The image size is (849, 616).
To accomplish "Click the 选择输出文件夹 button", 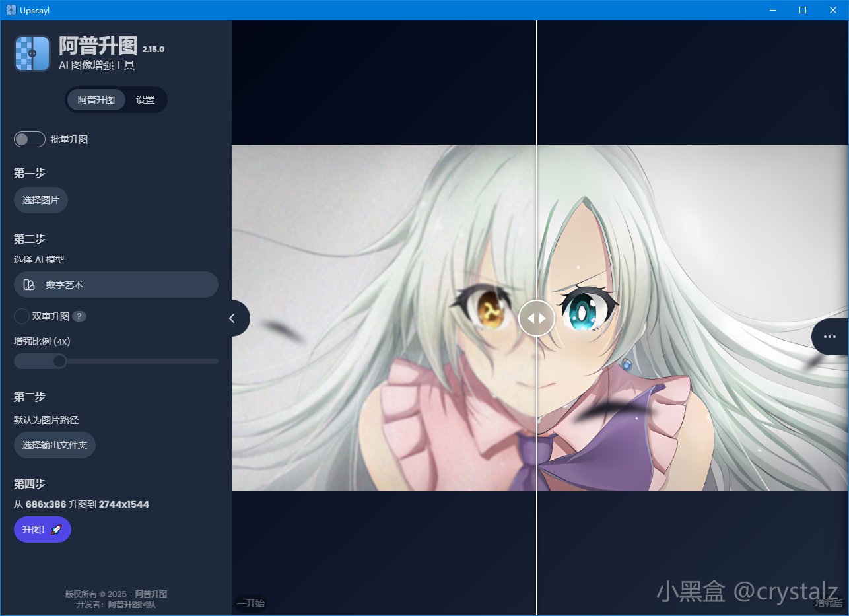I will coord(55,445).
